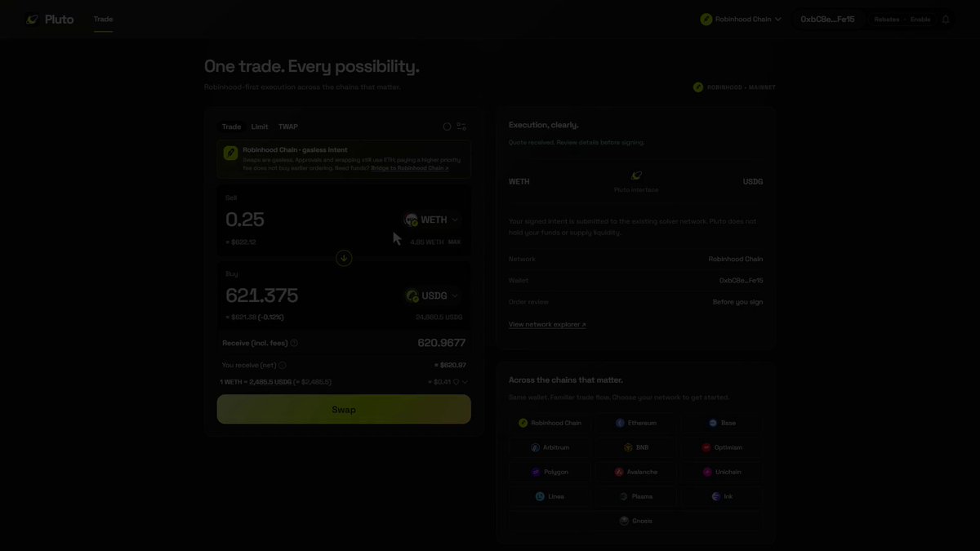Choose Robinhood Chain in the chains grid
The image size is (980, 551).
550,423
